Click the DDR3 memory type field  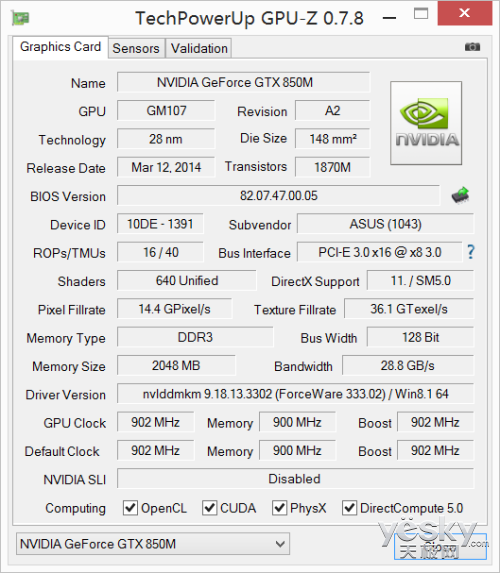click(195, 337)
